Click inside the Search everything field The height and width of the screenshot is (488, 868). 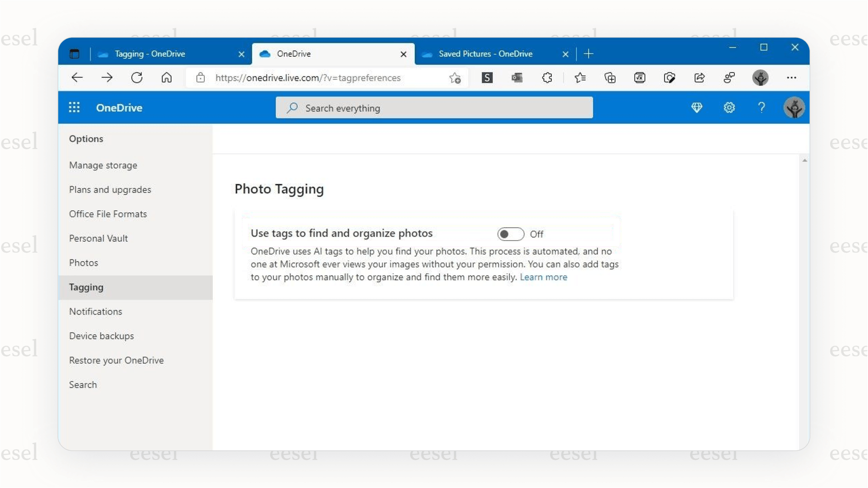[x=434, y=107]
